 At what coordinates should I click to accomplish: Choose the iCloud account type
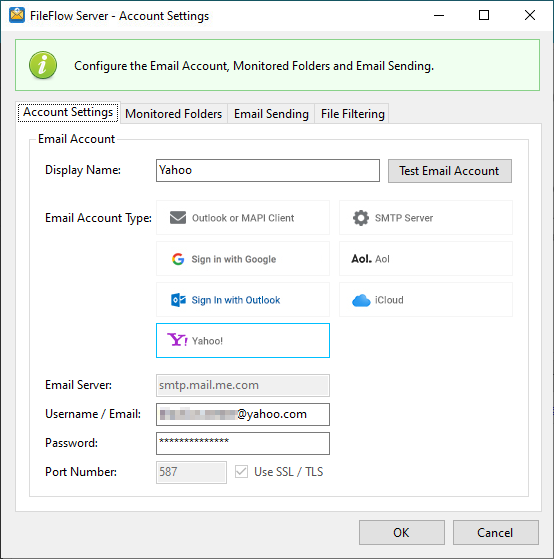coord(426,299)
